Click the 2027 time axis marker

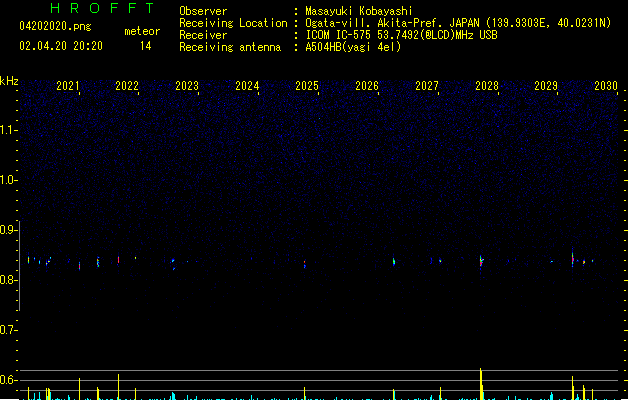tap(427, 86)
